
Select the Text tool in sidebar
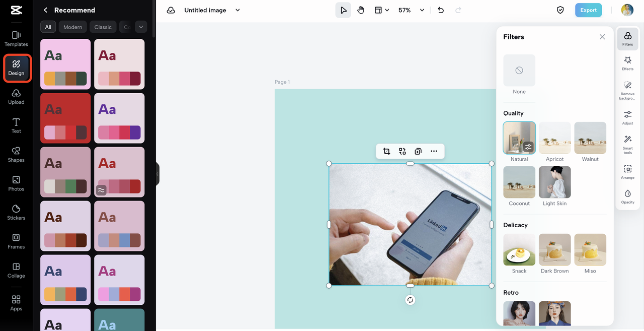coord(16,125)
